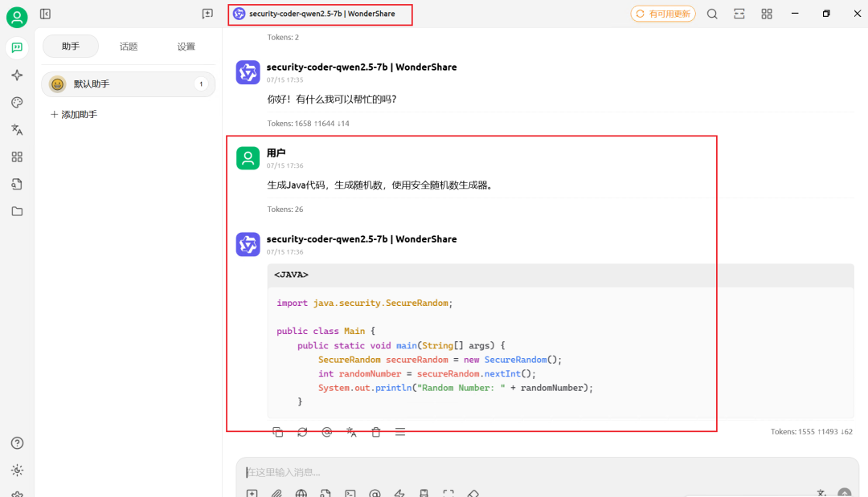Open the model selector security-coder-qwen2.5-7b in header

[x=314, y=14]
